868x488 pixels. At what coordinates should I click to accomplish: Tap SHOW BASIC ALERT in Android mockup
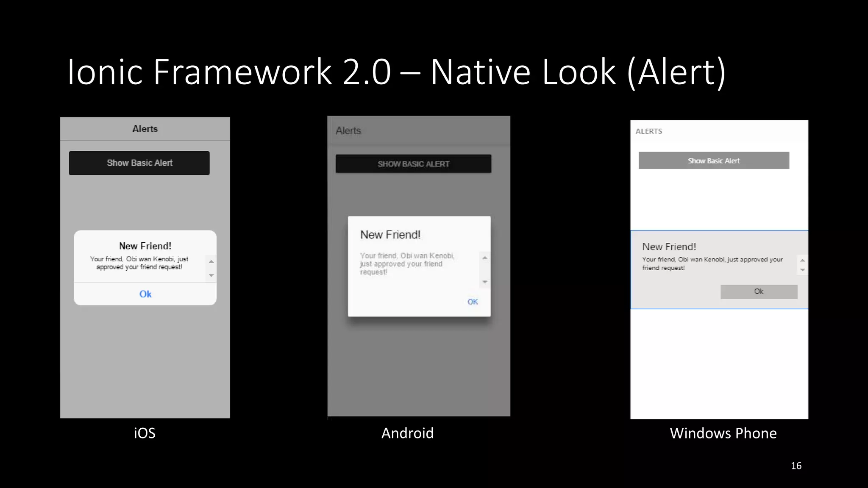pos(413,164)
